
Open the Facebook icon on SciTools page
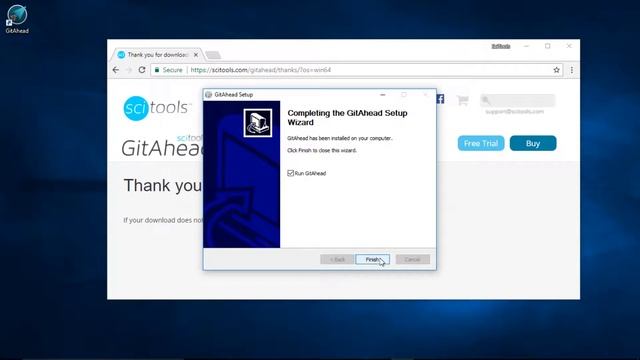(x=440, y=99)
